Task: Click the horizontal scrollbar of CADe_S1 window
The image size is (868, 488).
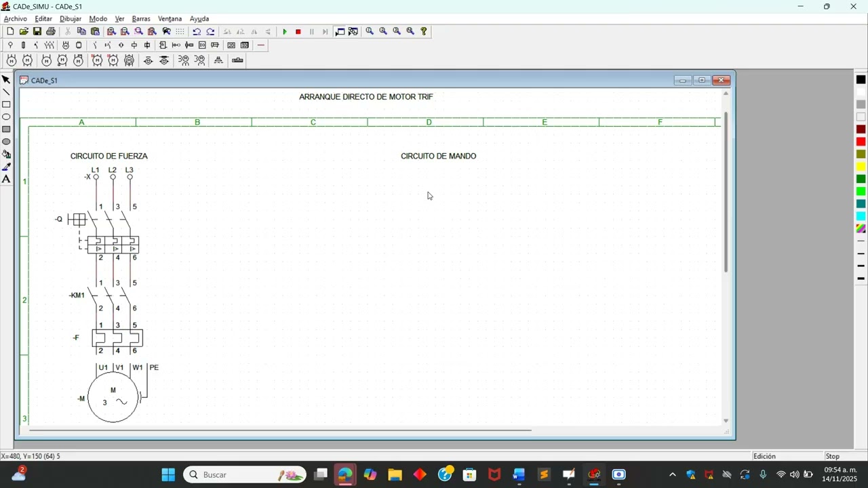Action: click(x=279, y=430)
